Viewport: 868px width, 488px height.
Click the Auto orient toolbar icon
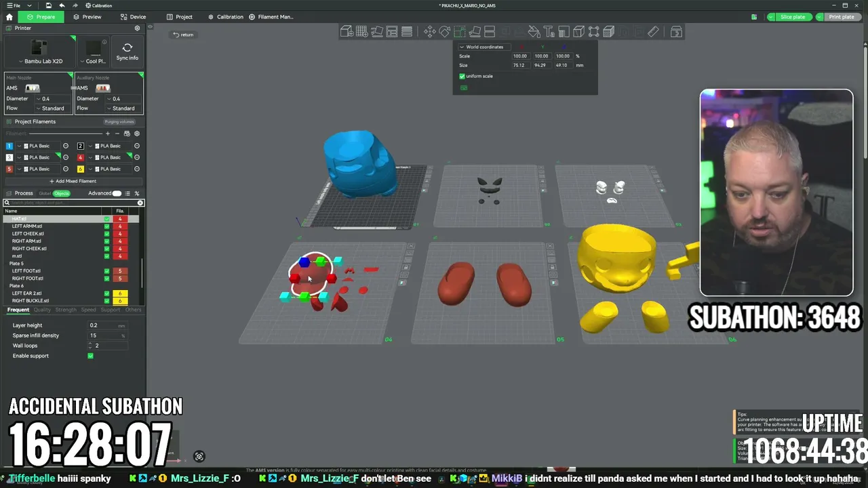coord(377,32)
